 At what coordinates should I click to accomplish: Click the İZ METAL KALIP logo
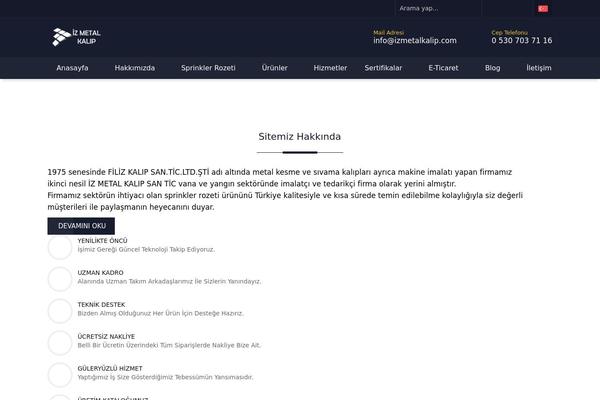point(76,37)
